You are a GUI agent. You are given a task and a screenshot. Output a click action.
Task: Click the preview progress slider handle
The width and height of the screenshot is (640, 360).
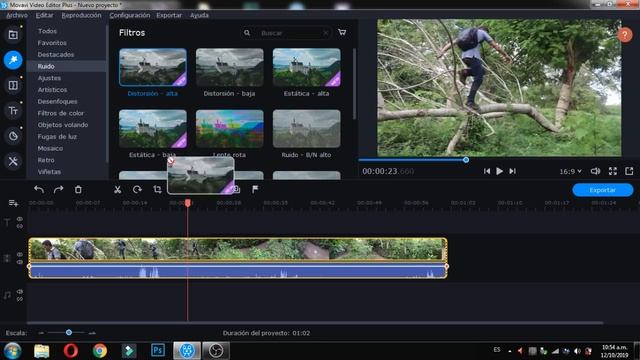coord(466,160)
